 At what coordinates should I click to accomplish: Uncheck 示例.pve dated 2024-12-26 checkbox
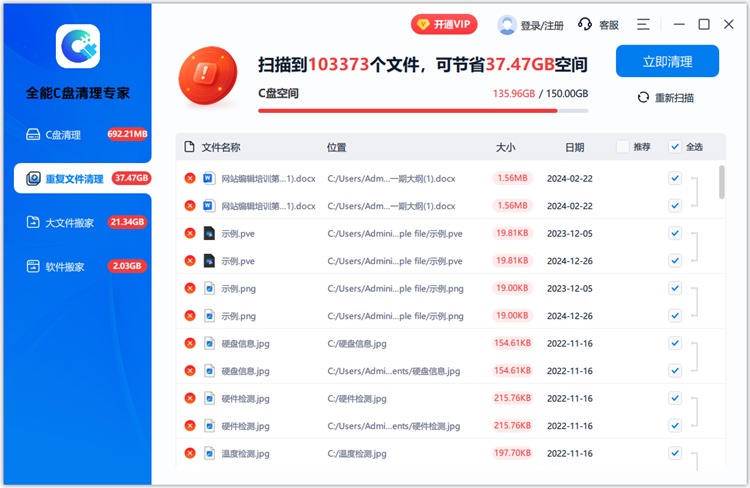[x=675, y=261]
